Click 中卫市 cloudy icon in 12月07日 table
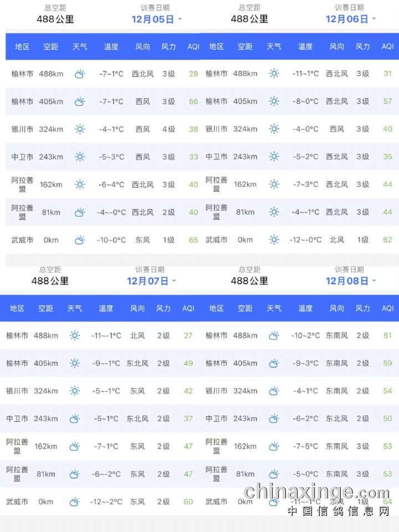399x532 pixels. tap(75, 418)
